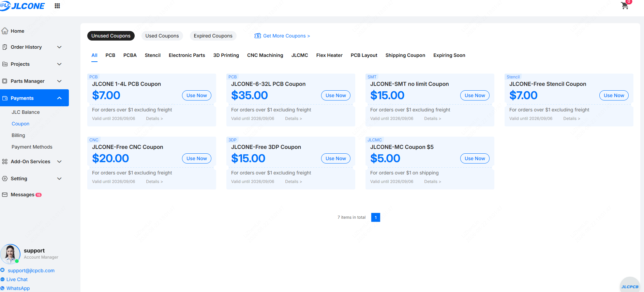Open the JLCONE logo homepage
644x292 pixels.
point(23,6)
